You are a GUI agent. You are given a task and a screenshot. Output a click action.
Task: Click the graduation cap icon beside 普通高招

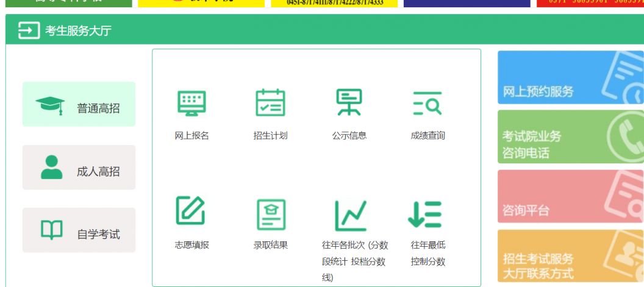coord(50,105)
